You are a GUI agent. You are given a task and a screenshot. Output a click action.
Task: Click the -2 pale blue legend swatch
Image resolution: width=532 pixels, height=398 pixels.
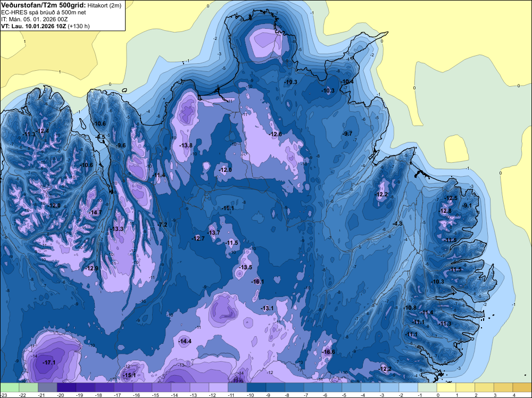(x=409, y=387)
